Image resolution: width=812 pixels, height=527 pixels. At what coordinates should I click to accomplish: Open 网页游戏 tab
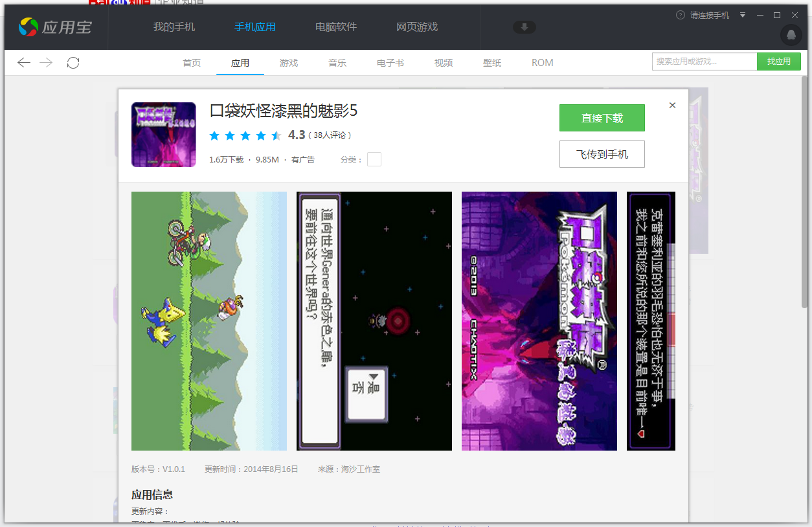pyautogui.click(x=417, y=27)
